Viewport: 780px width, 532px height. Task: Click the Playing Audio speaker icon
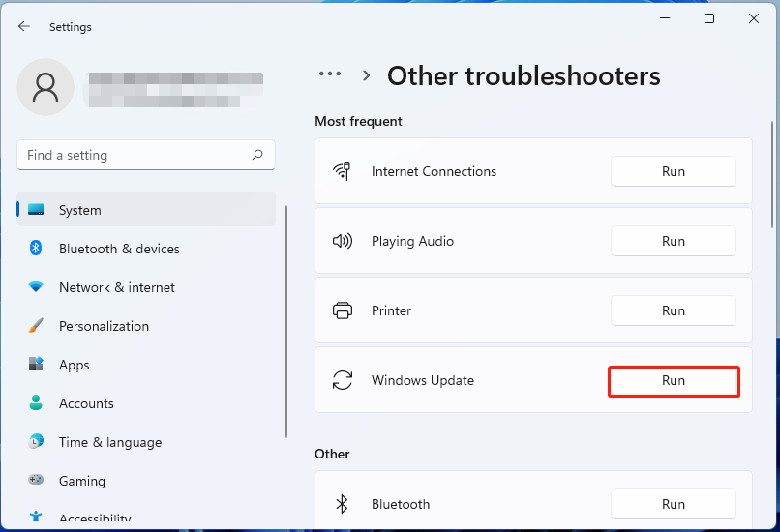[343, 241]
